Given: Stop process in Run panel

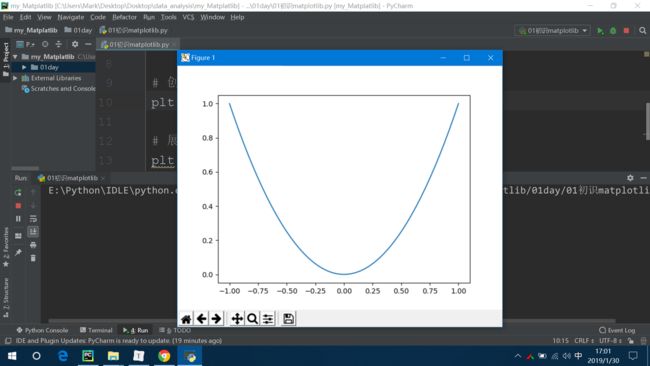Looking at the screenshot, I should click(x=18, y=206).
